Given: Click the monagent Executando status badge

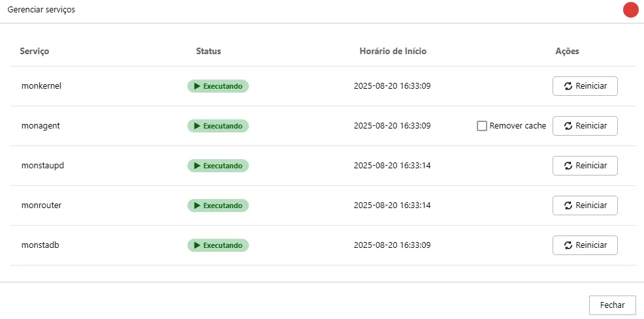Looking at the screenshot, I should (x=218, y=126).
